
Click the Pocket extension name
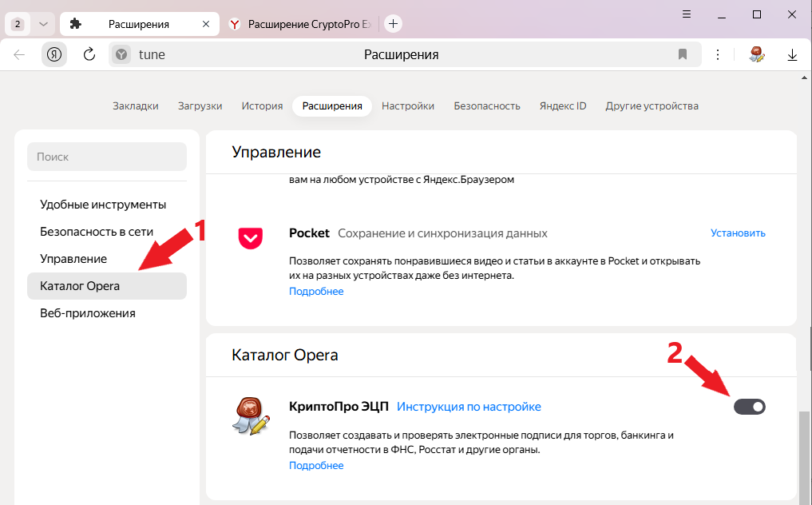click(x=309, y=233)
